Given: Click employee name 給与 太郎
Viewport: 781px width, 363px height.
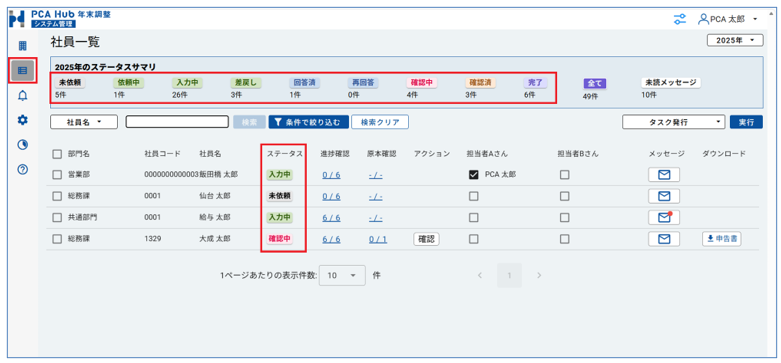Looking at the screenshot, I should 215,218.
